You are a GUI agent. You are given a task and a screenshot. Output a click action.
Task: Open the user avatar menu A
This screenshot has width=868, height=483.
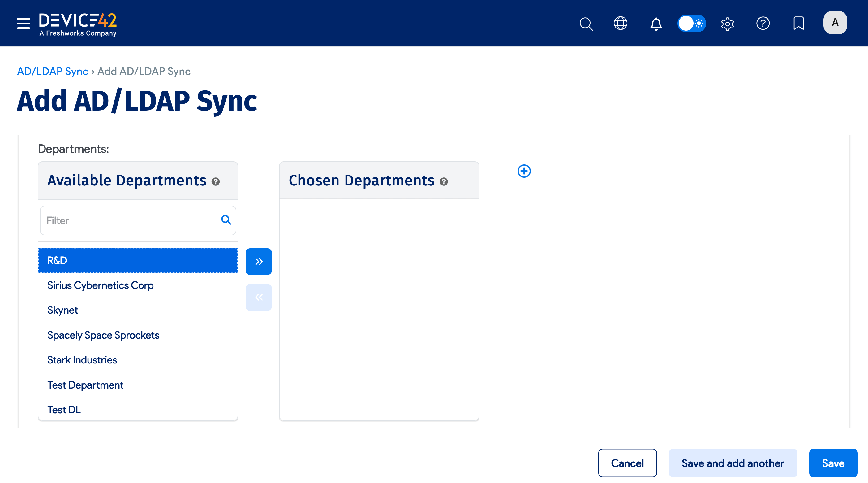[x=835, y=23]
